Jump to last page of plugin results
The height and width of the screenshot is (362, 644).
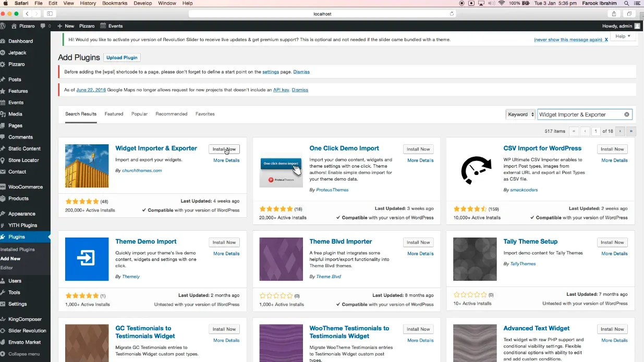(631, 131)
